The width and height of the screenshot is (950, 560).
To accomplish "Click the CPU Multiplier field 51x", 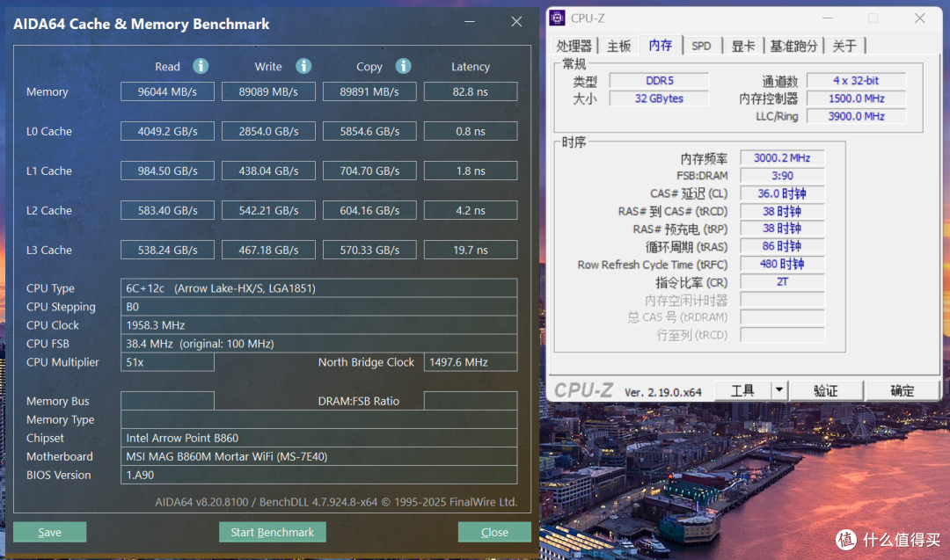I will 167,362.
